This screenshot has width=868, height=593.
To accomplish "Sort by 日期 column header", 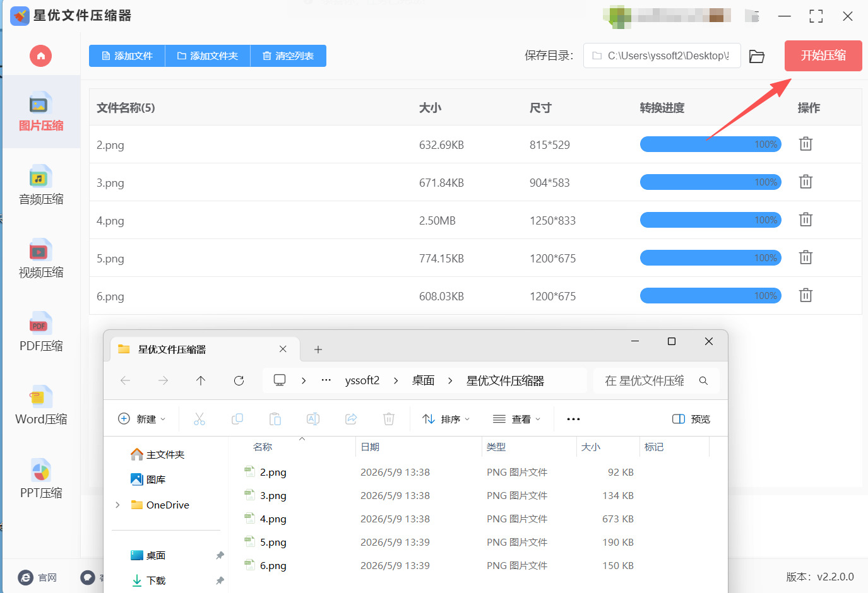I will tap(370, 447).
